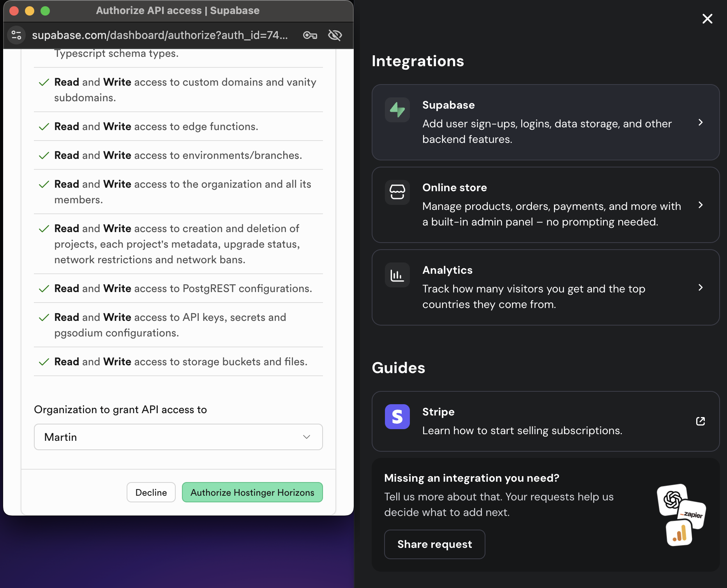Select the Authorize API access browser tab
The width and height of the screenshot is (727, 588).
pyautogui.click(x=178, y=11)
